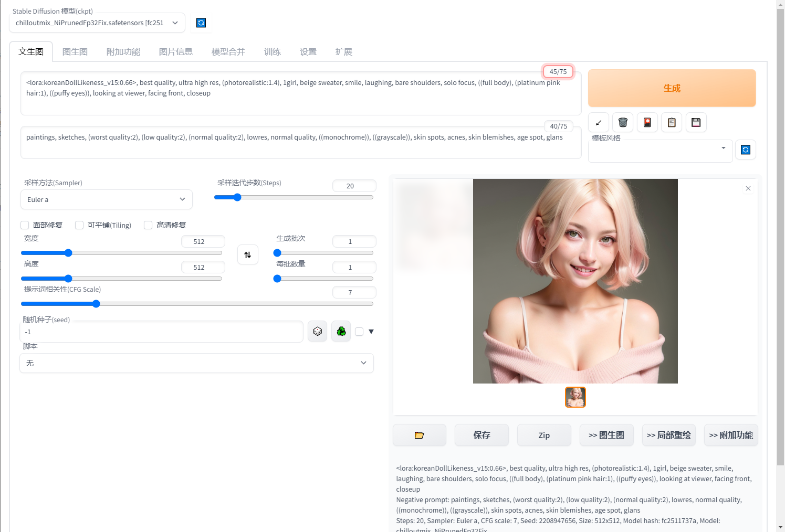
Task: Click the refresh checkpoint model list icon
Action: click(201, 23)
